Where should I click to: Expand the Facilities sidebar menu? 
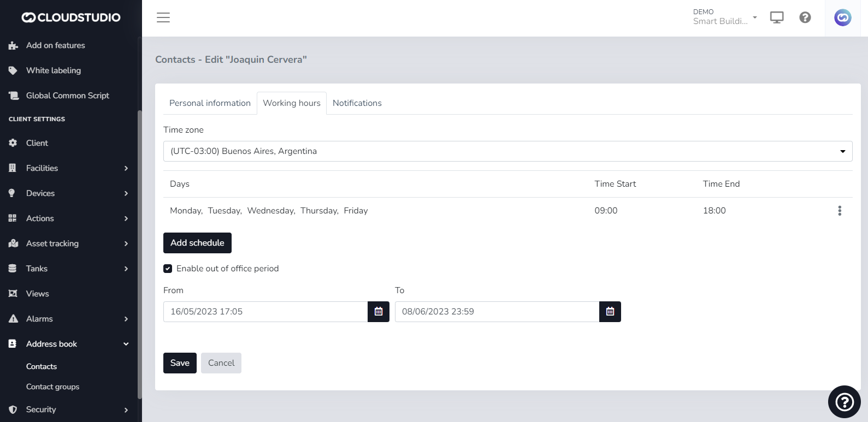pos(68,168)
